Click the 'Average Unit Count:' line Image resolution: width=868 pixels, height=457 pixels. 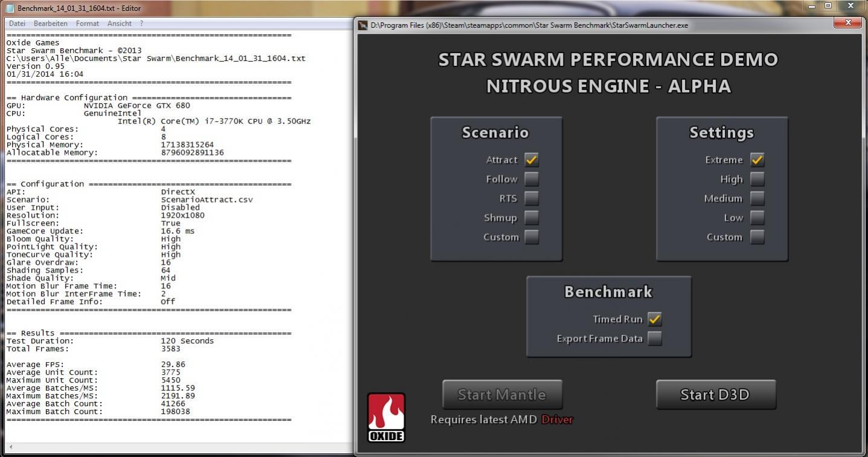[52, 372]
